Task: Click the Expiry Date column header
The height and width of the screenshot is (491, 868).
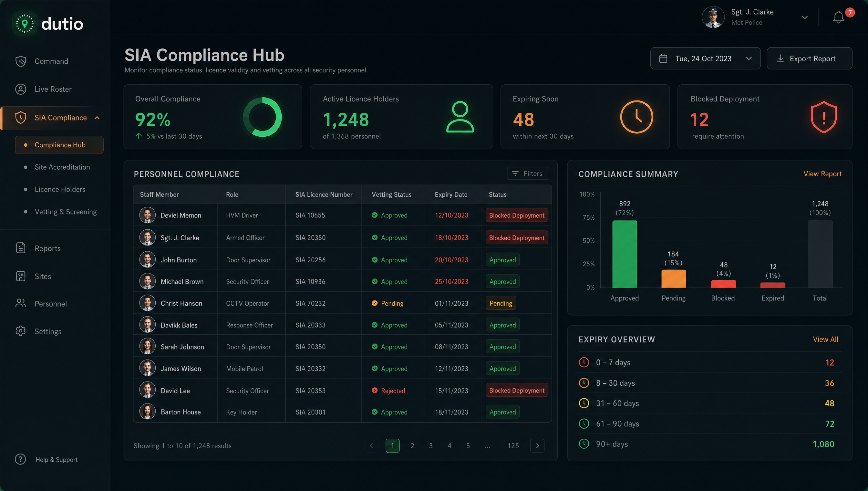Action: coord(451,194)
